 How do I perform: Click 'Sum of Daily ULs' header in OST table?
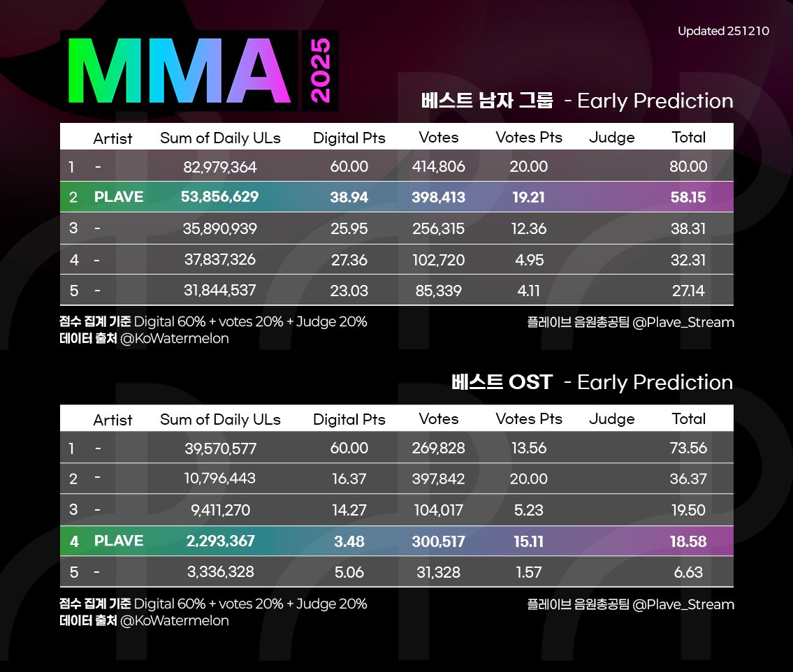(220, 420)
